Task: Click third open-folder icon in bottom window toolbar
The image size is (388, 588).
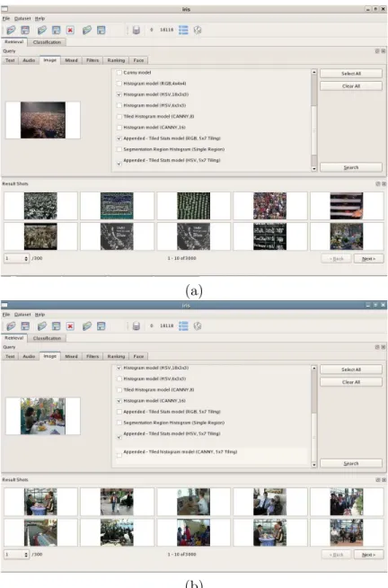Action: (87, 325)
